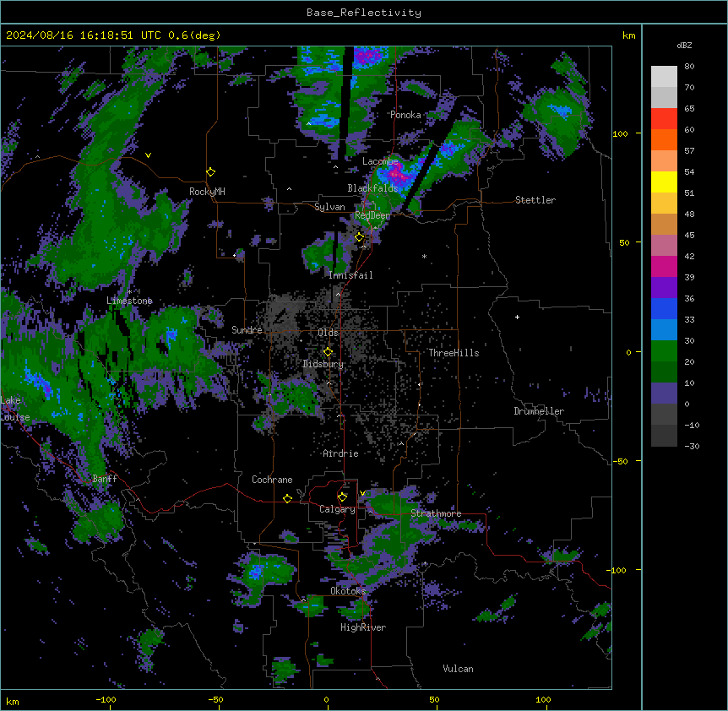This screenshot has height=711, width=728.
Task: Select the white 70-80 dBZ legend band
Action: [x=664, y=77]
